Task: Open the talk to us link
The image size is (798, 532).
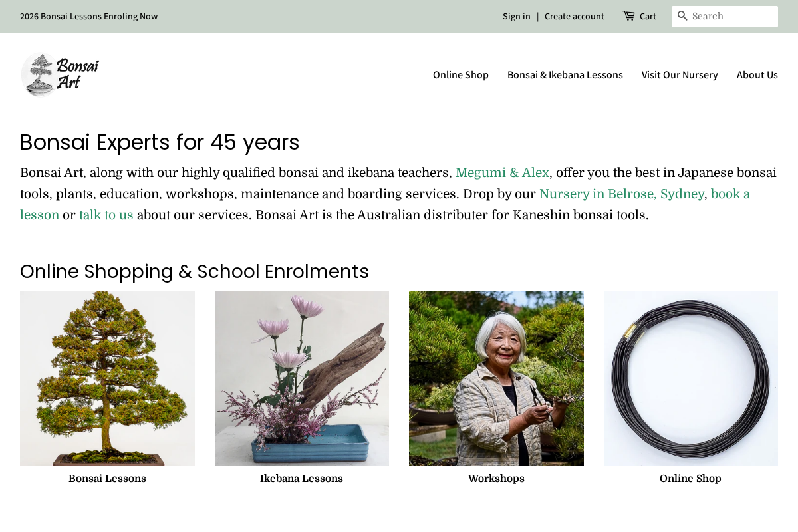Action: pos(106,215)
